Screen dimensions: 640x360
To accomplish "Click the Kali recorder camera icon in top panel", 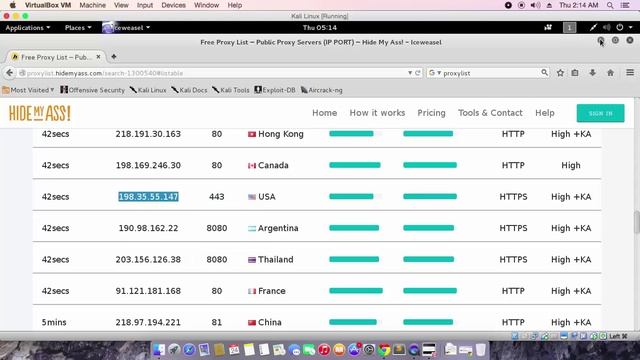I will tap(548, 27).
